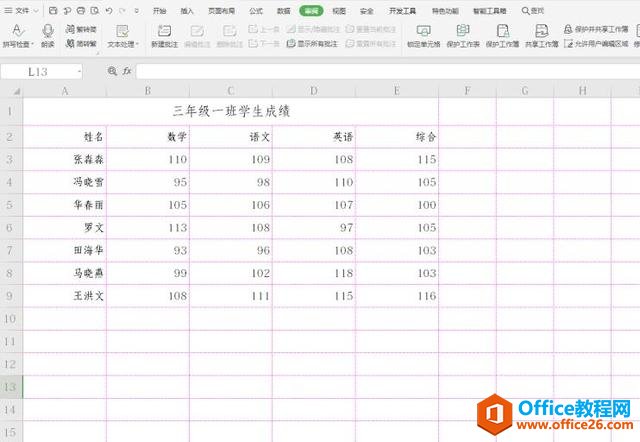Go to previous comment with 上一条
Viewport: 640px width, 442px height.
[x=264, y=29]
